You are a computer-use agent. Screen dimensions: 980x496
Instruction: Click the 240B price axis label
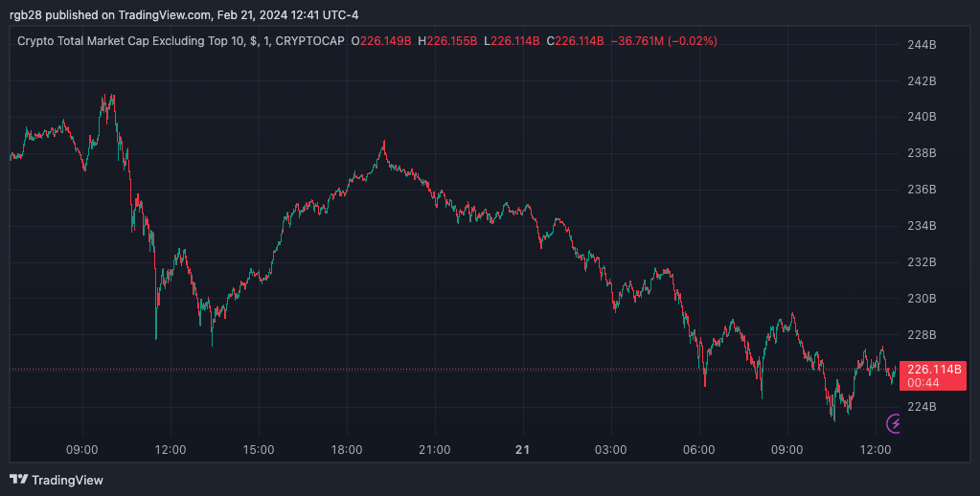(921, 117)
